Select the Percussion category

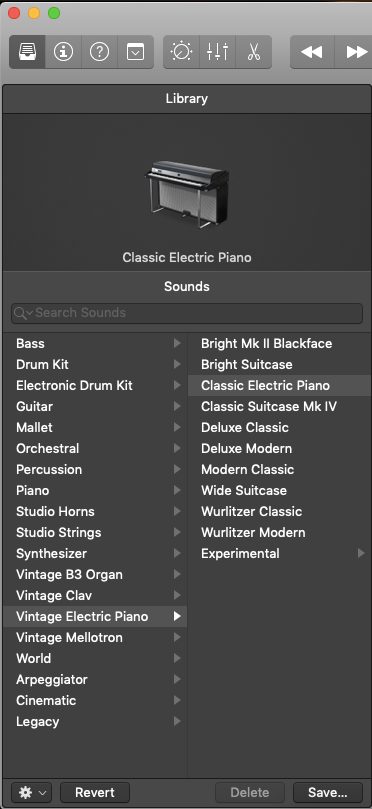click(x=95, y=470)
